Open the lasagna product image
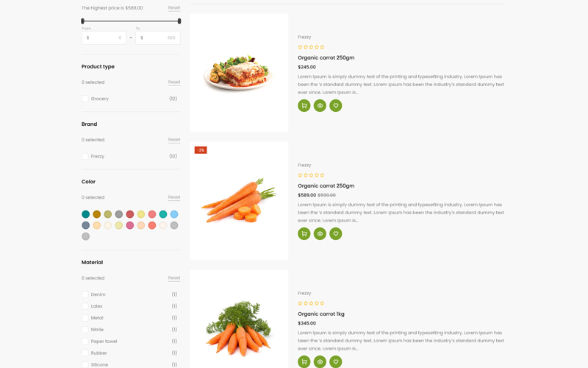588x368 pixels. click(239, 72)
